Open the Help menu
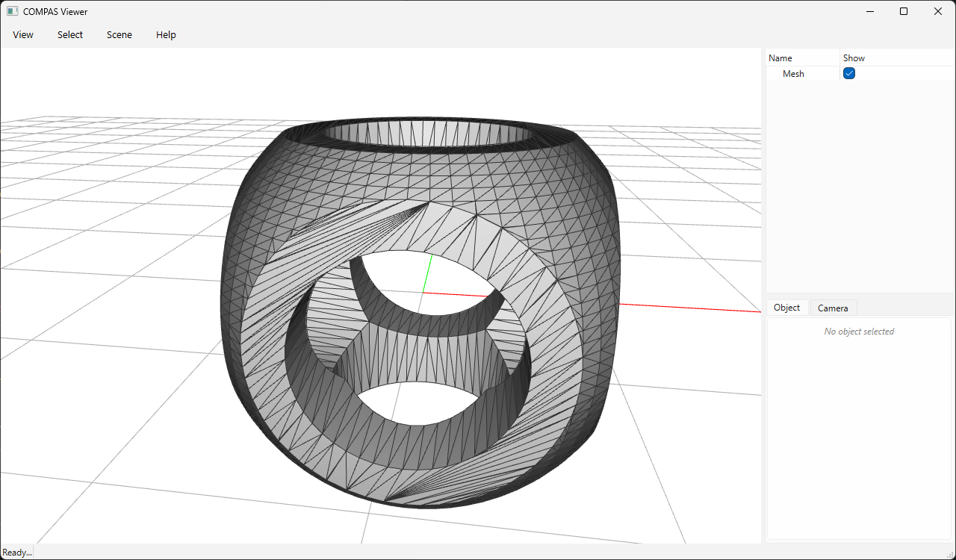 (x=166, y=35)
